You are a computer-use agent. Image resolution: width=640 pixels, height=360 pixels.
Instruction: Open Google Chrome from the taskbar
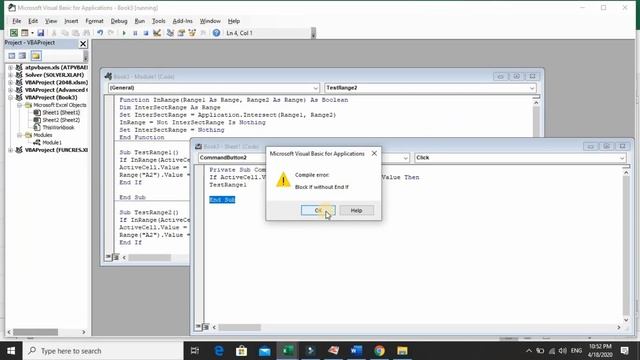(x=379, y=351)
